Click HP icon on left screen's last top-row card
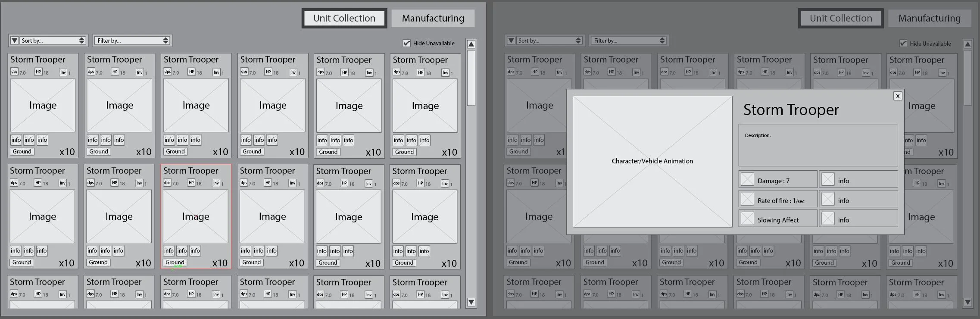 tap(421, 72)
